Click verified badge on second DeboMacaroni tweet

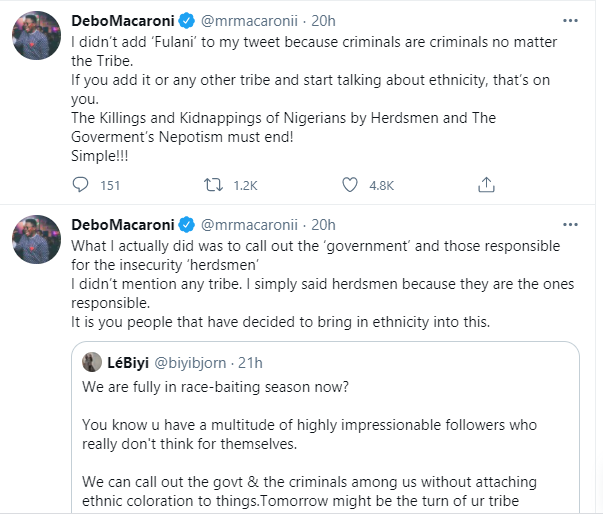coord(184,223)
